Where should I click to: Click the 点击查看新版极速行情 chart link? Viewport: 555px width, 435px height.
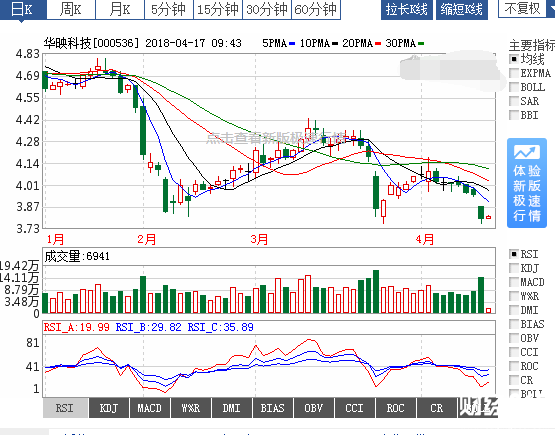(x=275, y=138)
